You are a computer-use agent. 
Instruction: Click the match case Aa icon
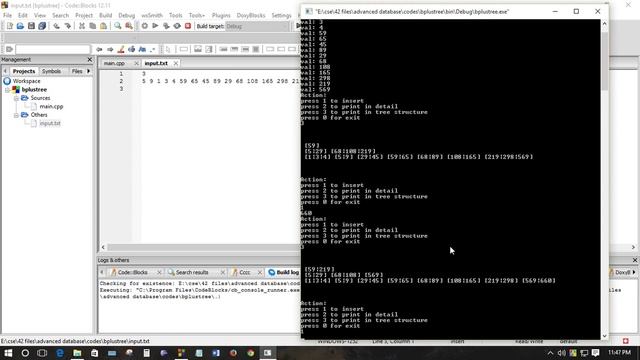coord(142,49)
